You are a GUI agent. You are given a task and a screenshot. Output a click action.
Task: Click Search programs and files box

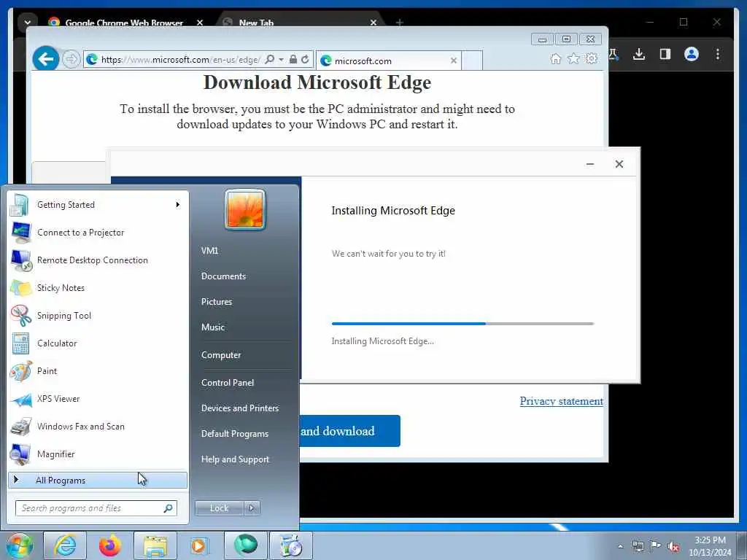pyautogui.click(x=96, y=508)
